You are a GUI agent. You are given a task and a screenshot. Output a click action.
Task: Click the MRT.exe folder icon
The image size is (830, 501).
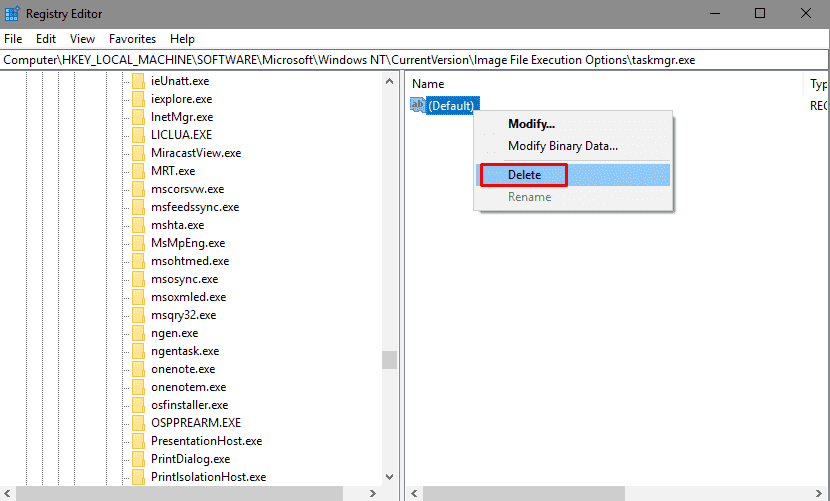click(138, 171)
